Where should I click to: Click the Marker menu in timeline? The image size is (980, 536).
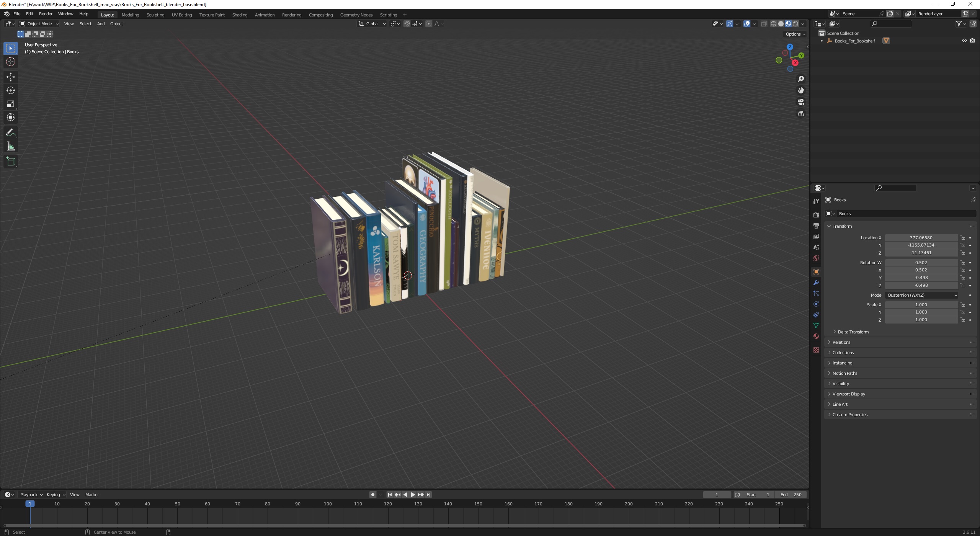point(92,495)
